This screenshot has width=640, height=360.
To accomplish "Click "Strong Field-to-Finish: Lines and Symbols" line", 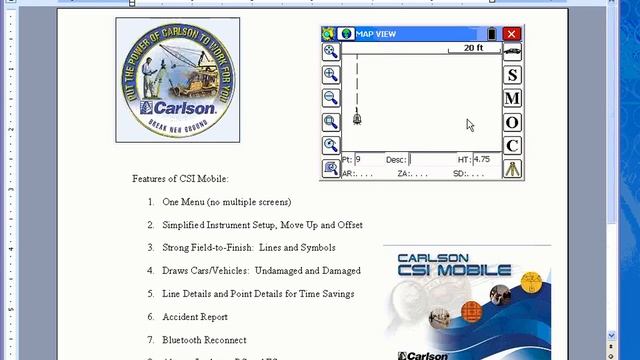I will point(249,248).
